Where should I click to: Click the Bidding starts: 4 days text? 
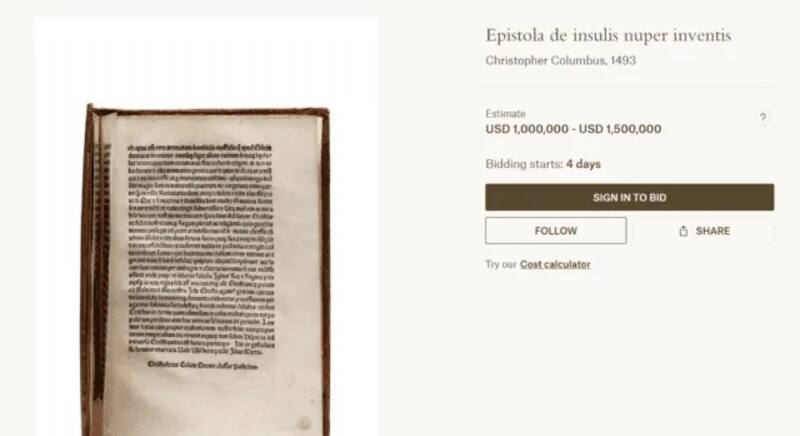[543, 164]
